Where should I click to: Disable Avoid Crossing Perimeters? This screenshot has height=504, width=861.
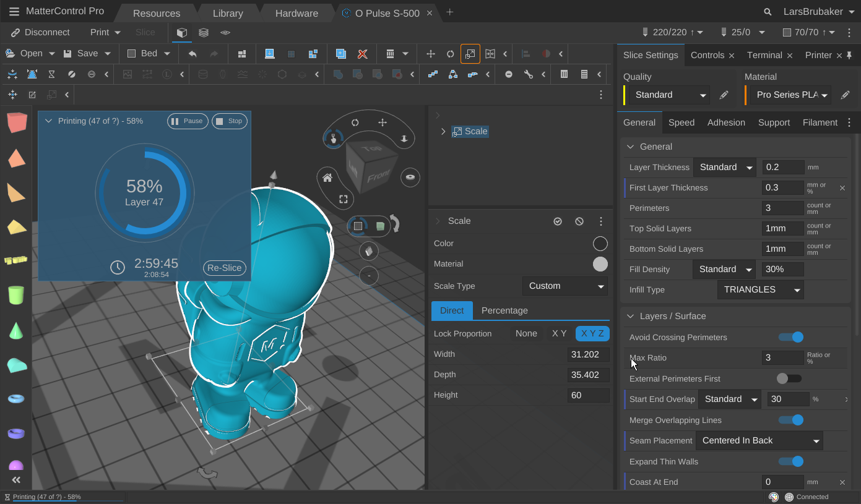[x=790, y=337]
